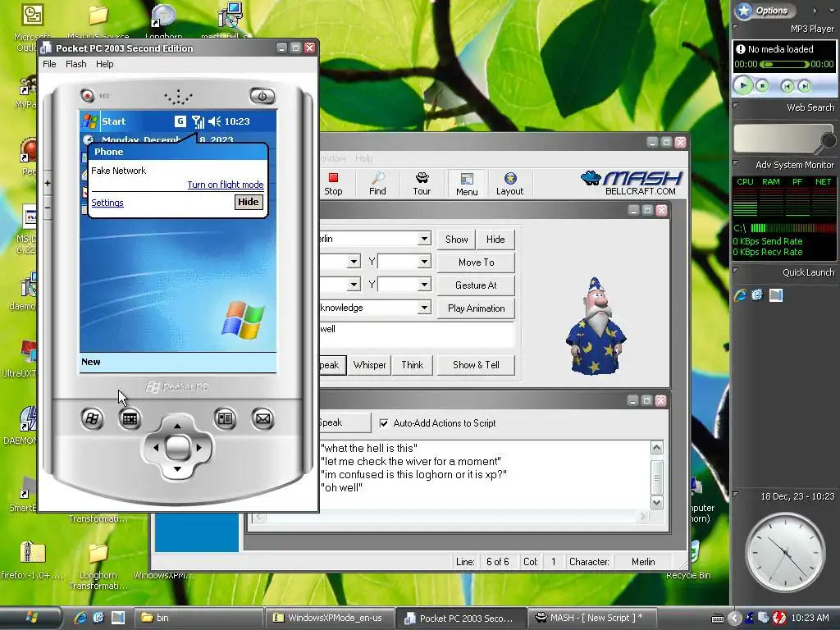Switch to the bin taskbar window
Screen dimensions: 840x630
pos(198,618)
